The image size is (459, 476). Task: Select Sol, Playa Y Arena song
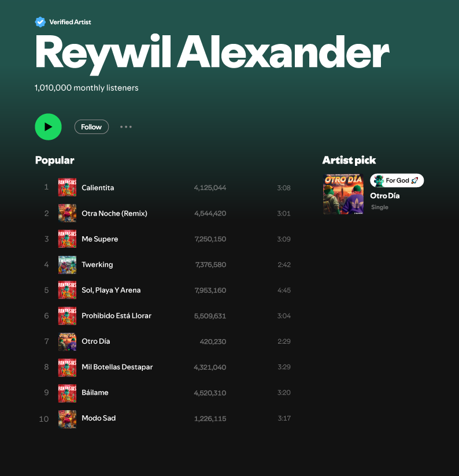[111, 290]
